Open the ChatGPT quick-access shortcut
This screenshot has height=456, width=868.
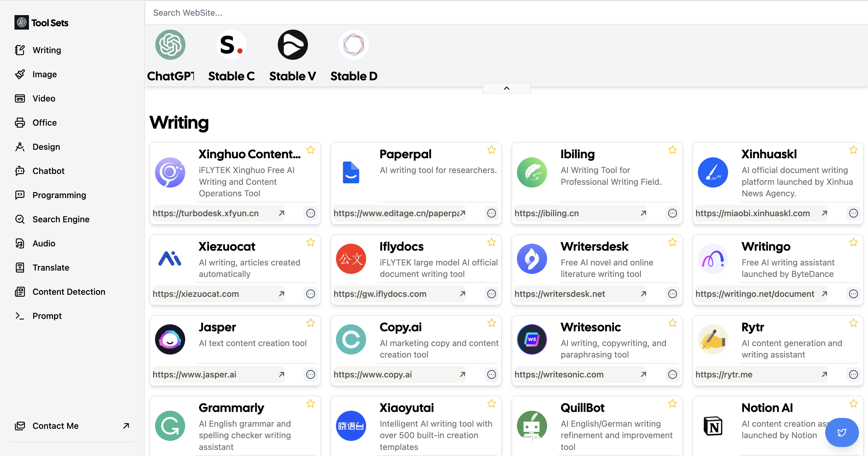click(x=170, y=44)
